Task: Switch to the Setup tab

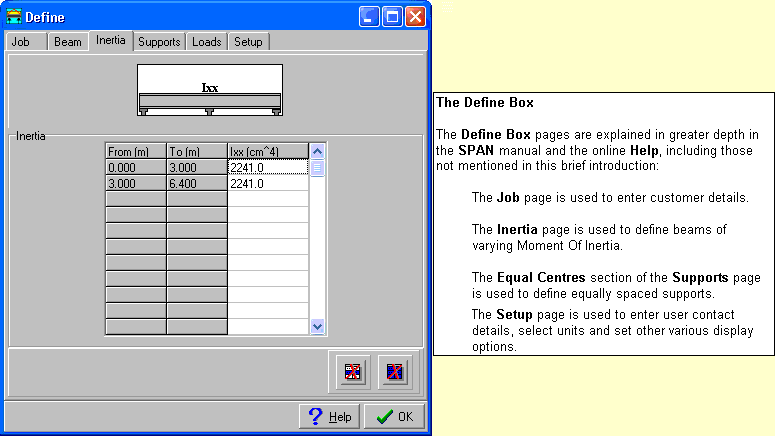Action: pos(248,42)
